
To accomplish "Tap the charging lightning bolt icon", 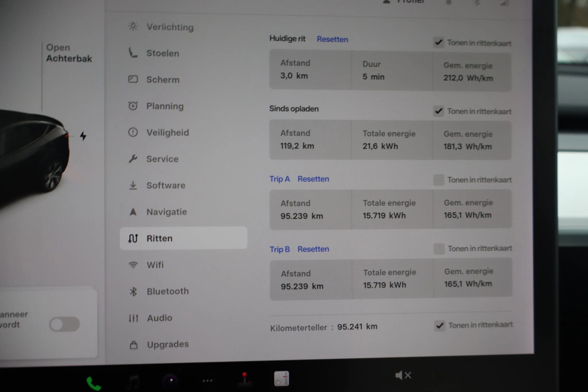I will coord(83,136).
